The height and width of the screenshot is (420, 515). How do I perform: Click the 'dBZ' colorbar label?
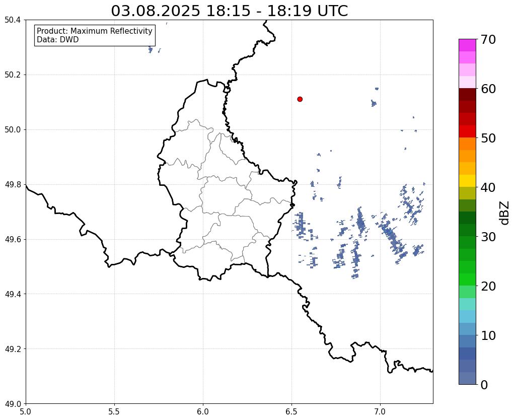(x=505, y=213)
